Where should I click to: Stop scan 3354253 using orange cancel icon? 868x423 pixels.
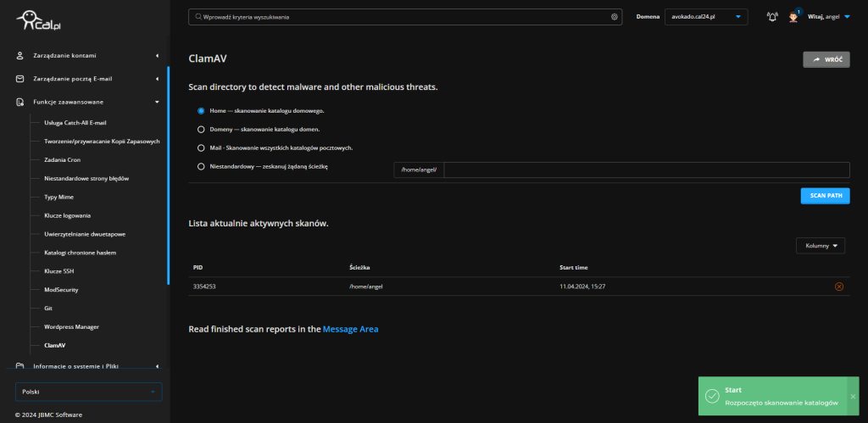[x=838, y=287]
